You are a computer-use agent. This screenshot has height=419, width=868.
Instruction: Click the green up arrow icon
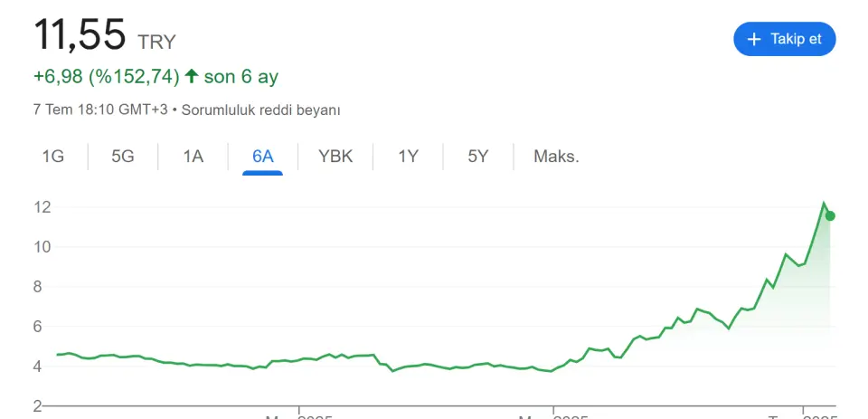coord(192,76)
